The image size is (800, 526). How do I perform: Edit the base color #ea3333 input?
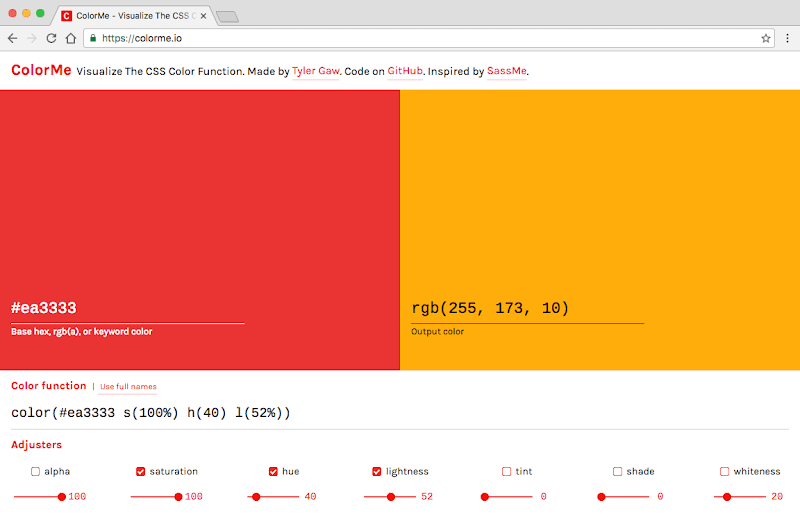pyautogui.click(x=128, y=308)
